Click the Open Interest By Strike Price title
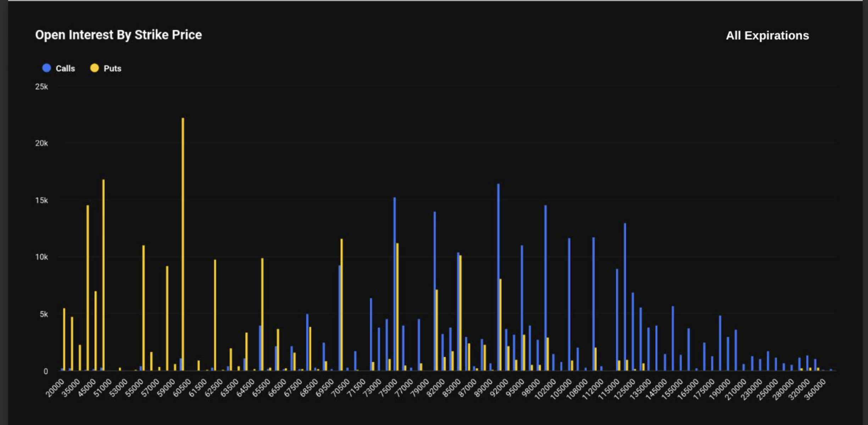Screen dimensions: 868x425 118,35
